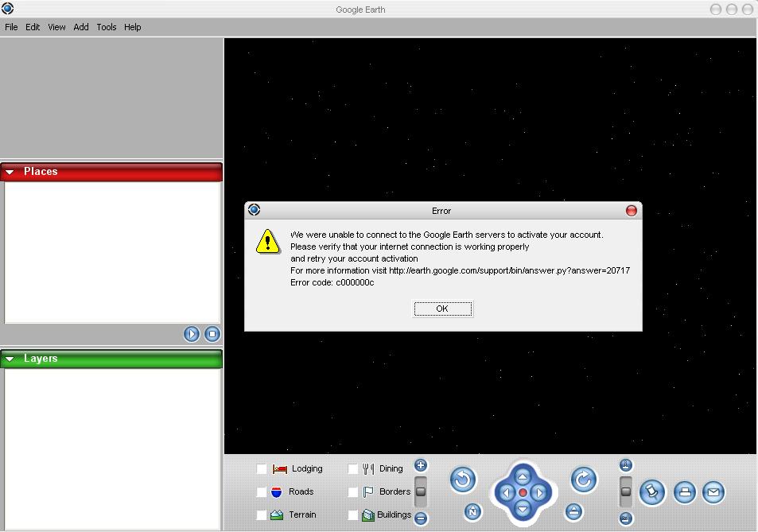The width and height of the screenshot is (758, 532).
Task: Pan left using the navigation arrow
Action: tap(506, 493)
